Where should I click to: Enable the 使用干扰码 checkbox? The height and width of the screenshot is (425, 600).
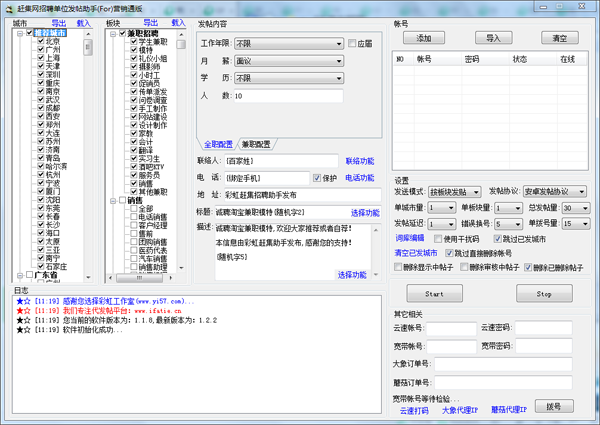tap(438, 239)
